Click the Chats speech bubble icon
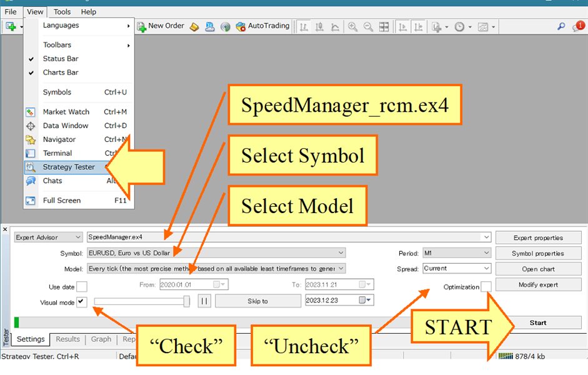Viewport: 588px width, 375px height. [x=31, y=181]
